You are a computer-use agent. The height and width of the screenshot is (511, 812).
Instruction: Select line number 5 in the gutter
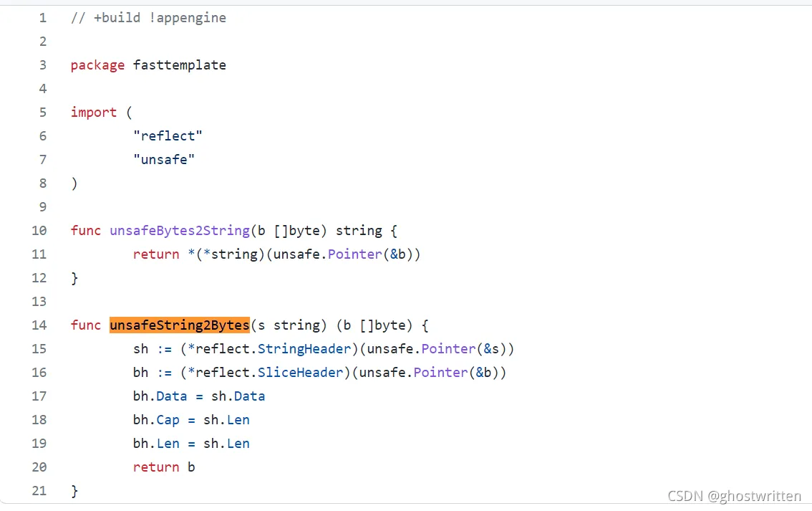(42, 113)
